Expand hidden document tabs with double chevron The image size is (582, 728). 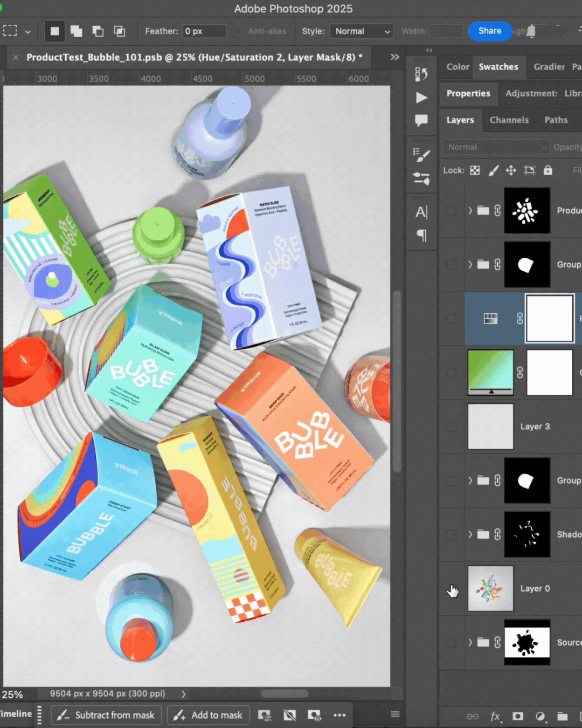[394, 57]
